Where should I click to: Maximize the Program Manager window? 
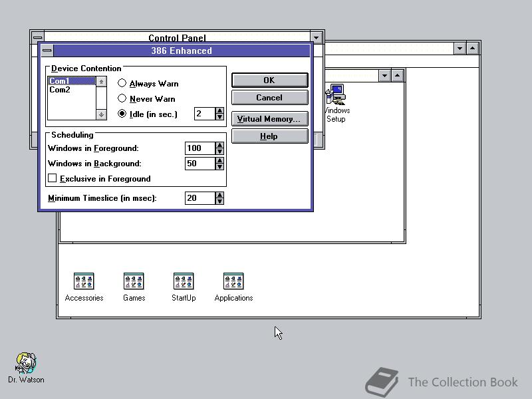[473, 49]
